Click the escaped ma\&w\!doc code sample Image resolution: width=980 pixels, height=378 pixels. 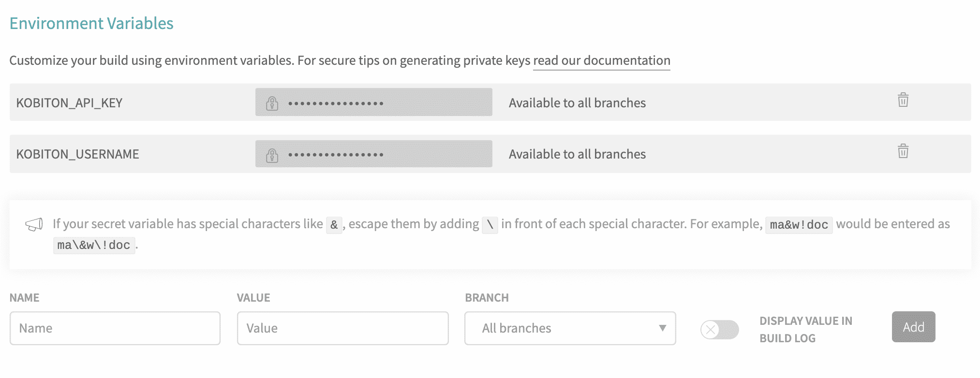click(x=94, y=245)
